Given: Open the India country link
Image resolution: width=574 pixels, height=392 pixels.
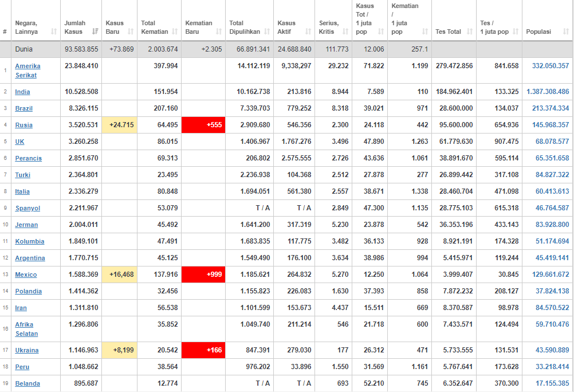Looking at the screenshot, I should click(22, 92).
